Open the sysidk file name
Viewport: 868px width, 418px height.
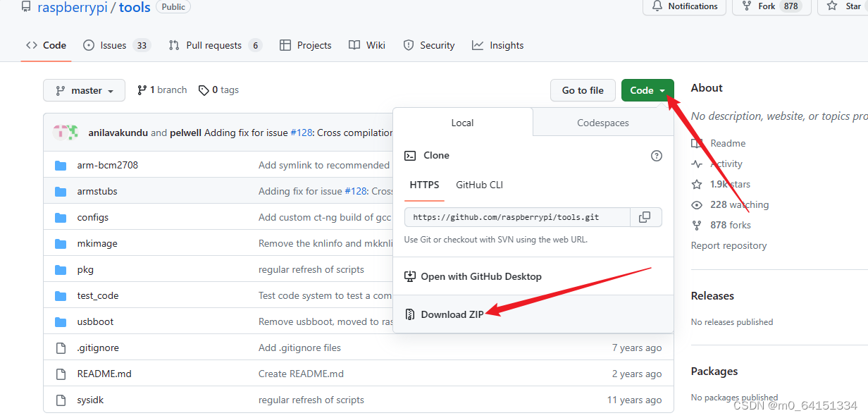tap(91, 400)
